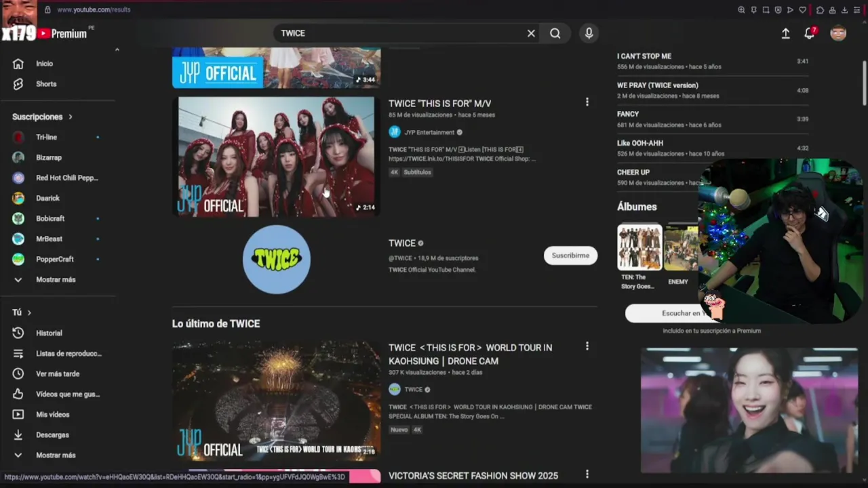Open the browser downloads icon
Image resolution: width=868 pixels, height=488 pixels.
[x=844, y=10]
